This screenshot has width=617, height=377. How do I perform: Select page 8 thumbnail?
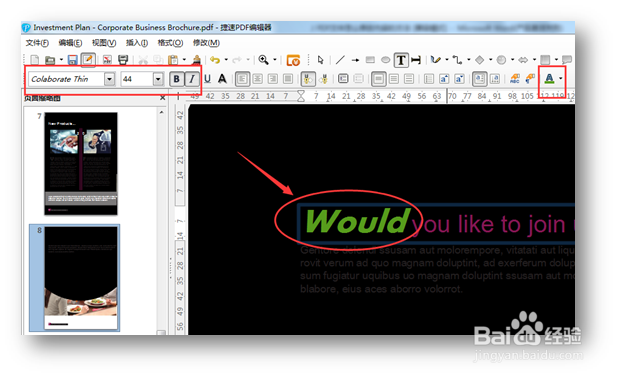point(81,278)
